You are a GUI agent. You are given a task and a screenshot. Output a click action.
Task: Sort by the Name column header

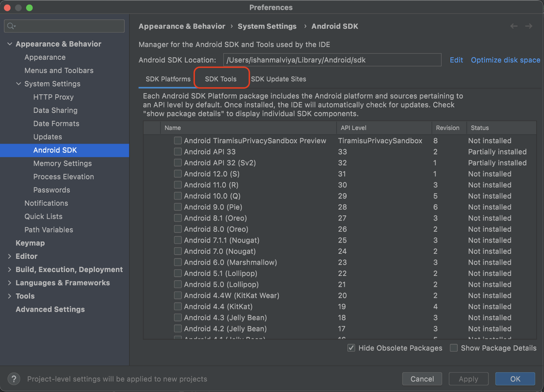click(x=248, y=128)
